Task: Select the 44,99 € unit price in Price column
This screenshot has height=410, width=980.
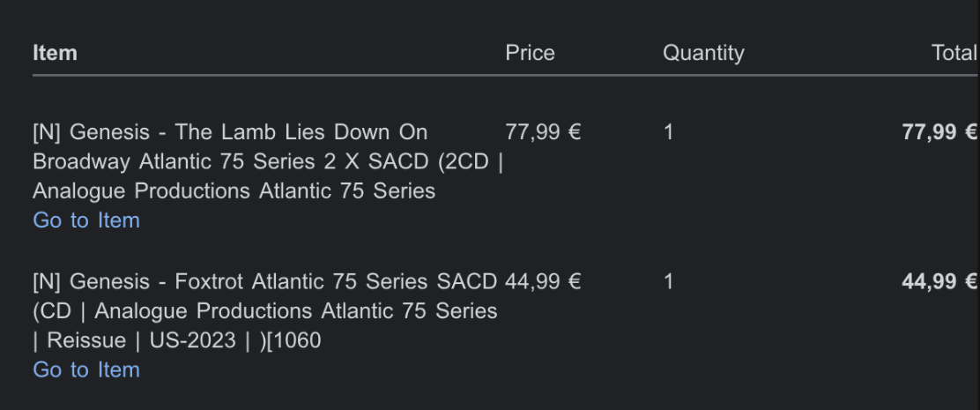Action: [x=543, y=282]
